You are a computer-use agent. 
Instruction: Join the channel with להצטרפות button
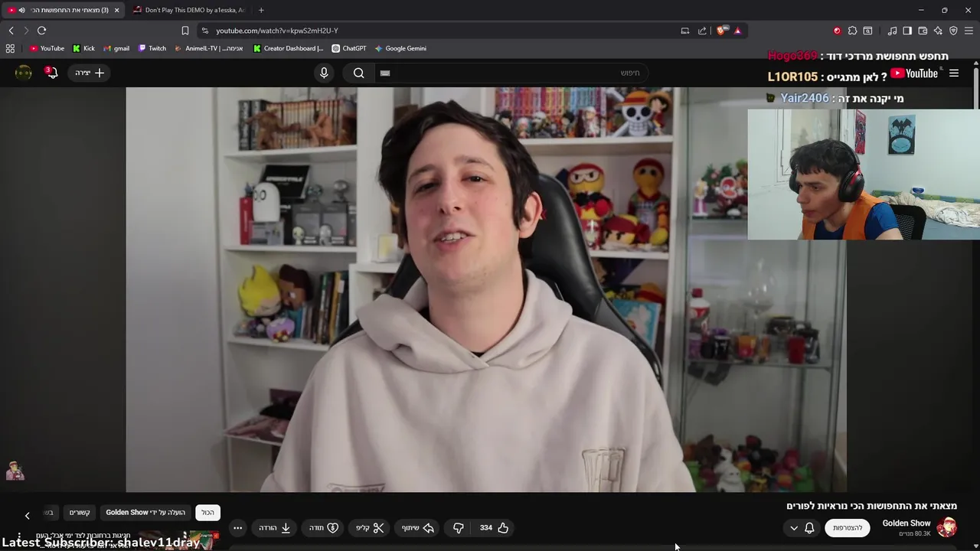coord(848,528)
